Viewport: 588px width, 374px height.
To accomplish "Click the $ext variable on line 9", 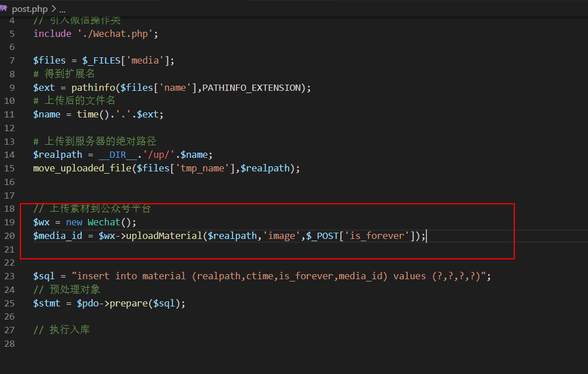I will [x=44, y=87].
